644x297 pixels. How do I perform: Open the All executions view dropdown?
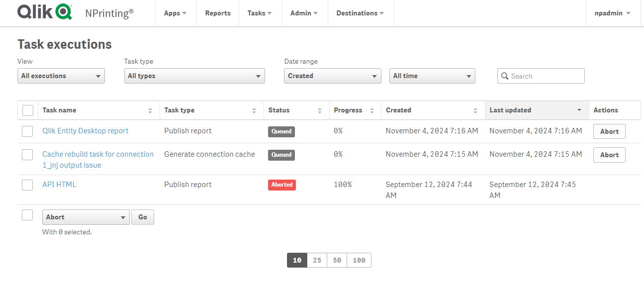[x=61, y=76]
